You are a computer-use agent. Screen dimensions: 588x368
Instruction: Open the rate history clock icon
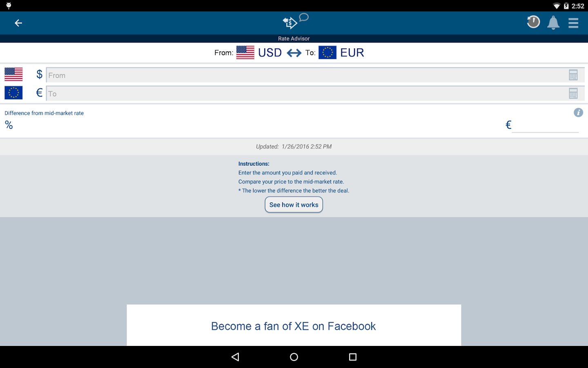tap(533, 22)
